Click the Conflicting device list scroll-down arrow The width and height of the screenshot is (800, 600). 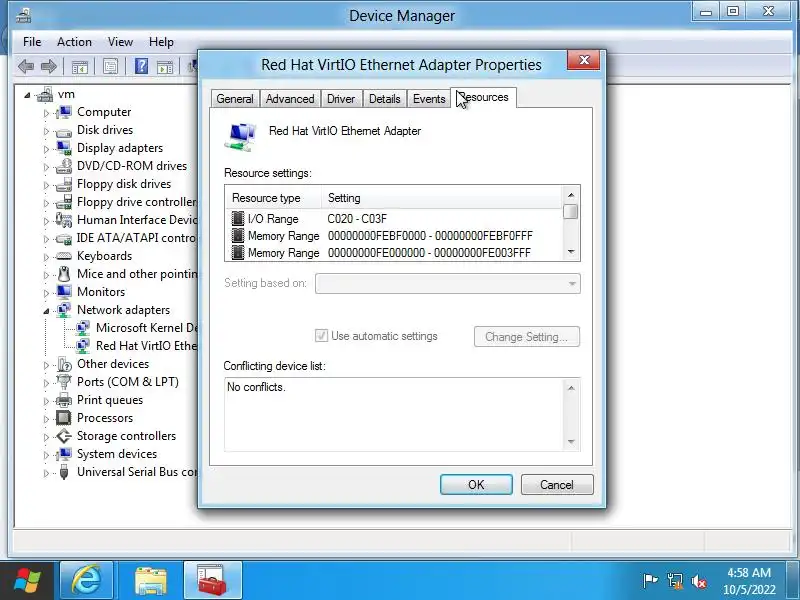571,442
